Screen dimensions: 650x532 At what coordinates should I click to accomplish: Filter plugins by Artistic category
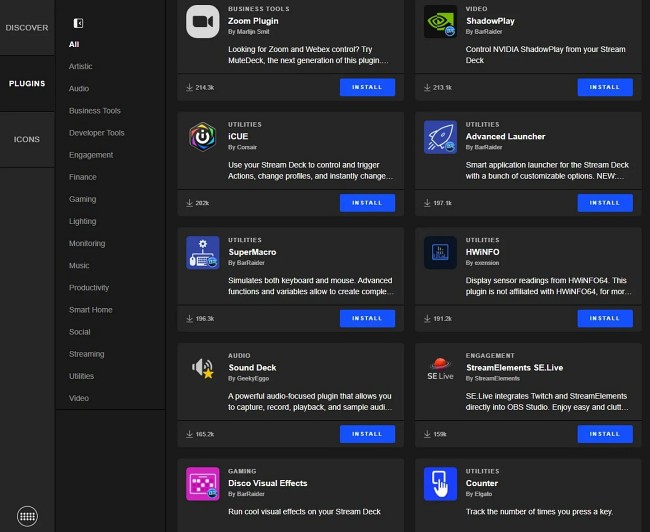click(x=80, y=66)
